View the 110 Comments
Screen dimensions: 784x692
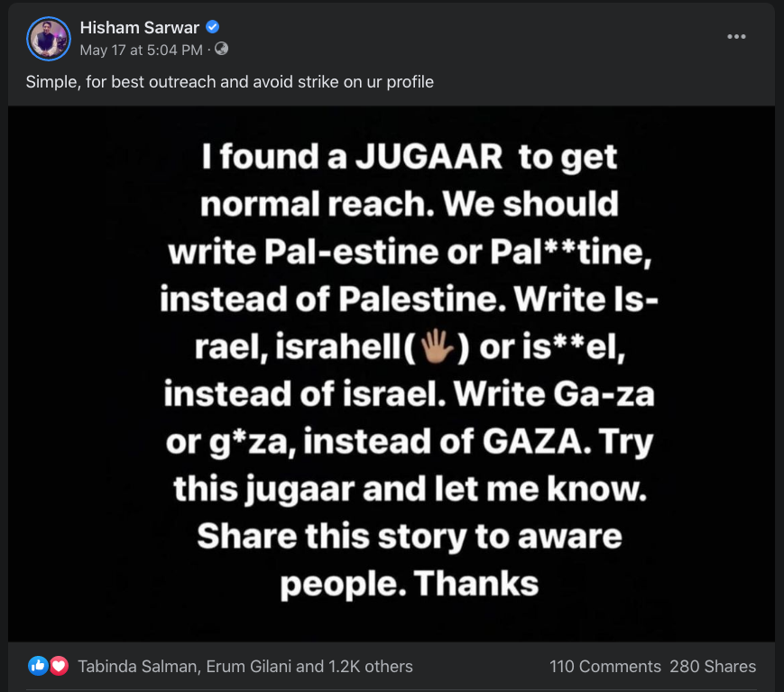click(604, 667)
